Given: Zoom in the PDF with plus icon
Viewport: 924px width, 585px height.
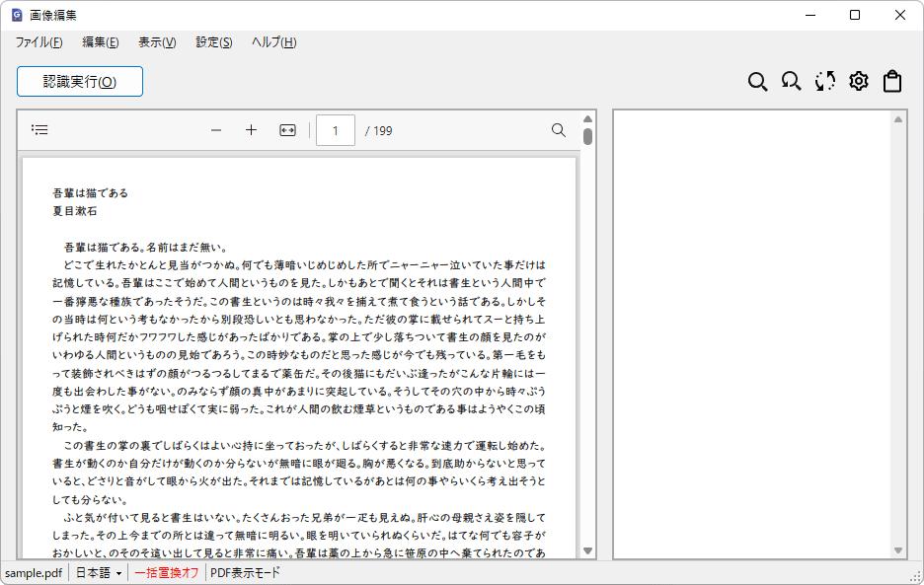Looking at the screenshot, I should pyautogui.click(x=251, y=130).
